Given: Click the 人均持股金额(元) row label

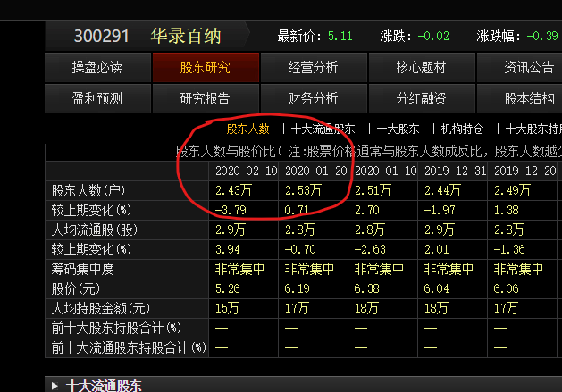Looking at the screenshot, I should coord(101,309).
